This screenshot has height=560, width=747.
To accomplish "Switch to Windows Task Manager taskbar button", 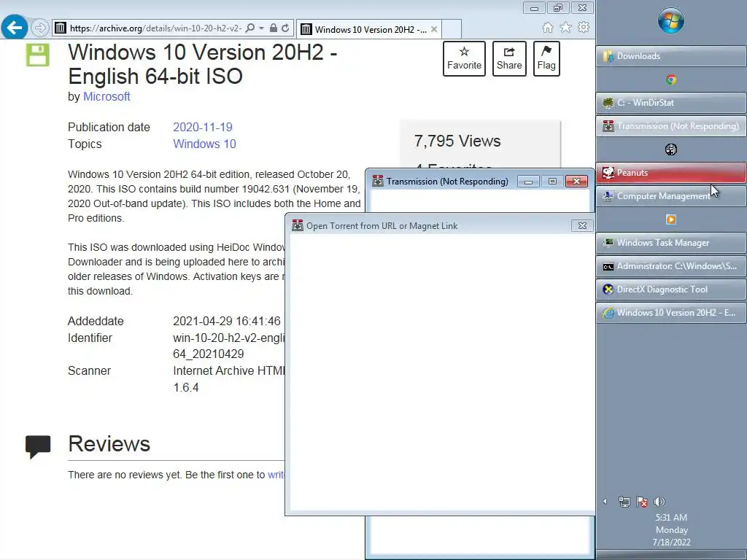I will [x=671, y=243].
